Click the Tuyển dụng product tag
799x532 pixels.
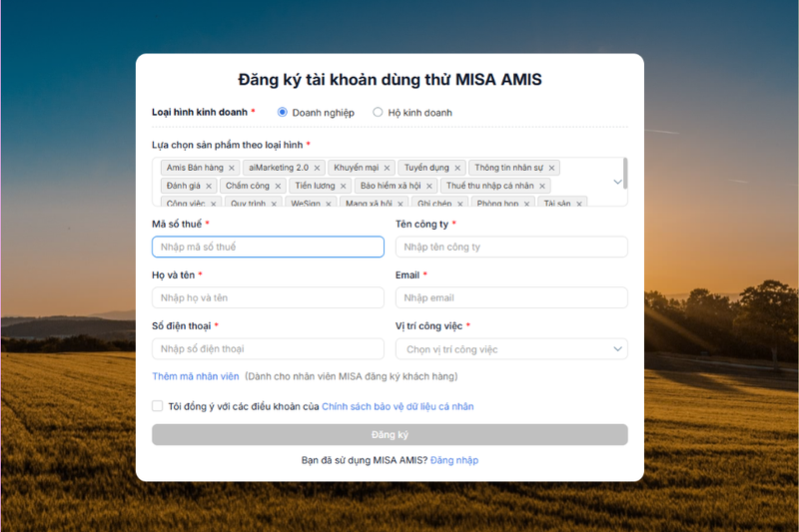(x=431, y=168)
